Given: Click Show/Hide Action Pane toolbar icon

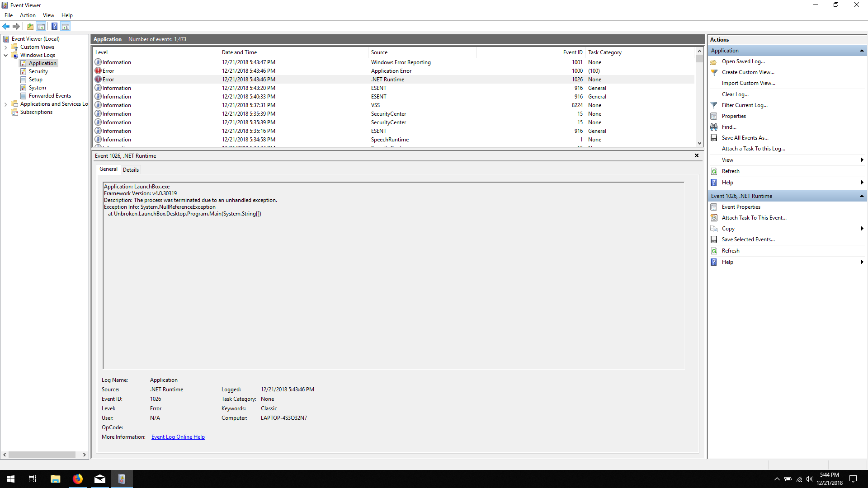Looking at the screenshot, I should [66, 26].
